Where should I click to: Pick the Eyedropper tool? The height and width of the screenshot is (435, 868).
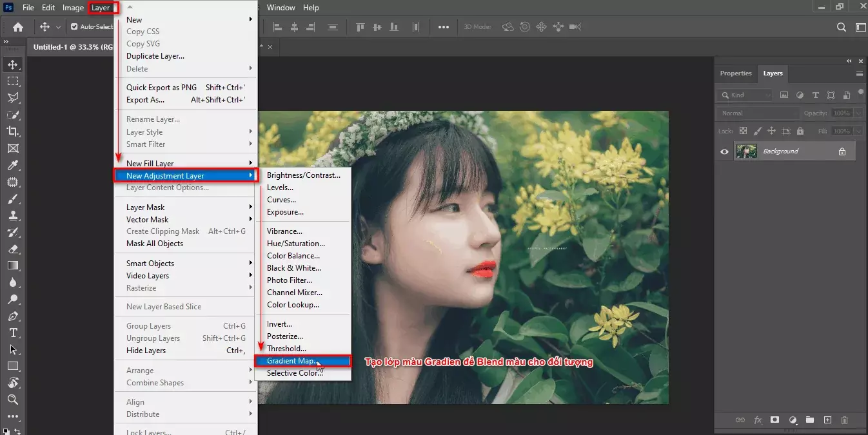point(13,165)
